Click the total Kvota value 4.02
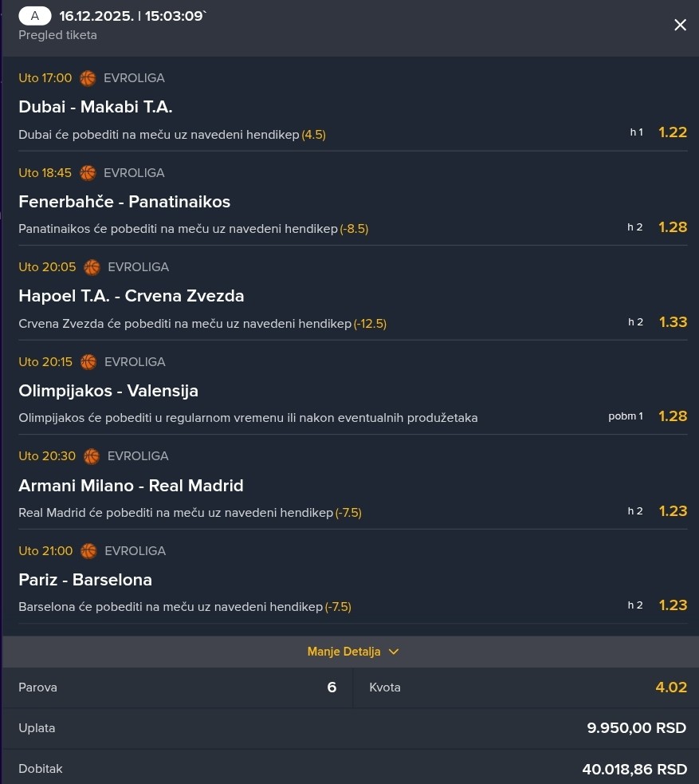The height and width of the screenshot is (784, 699). (x=670, y=687)
